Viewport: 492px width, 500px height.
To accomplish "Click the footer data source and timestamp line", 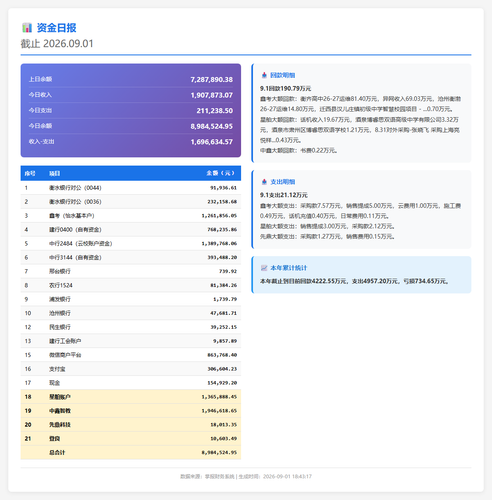I will [x=246, y=477].
